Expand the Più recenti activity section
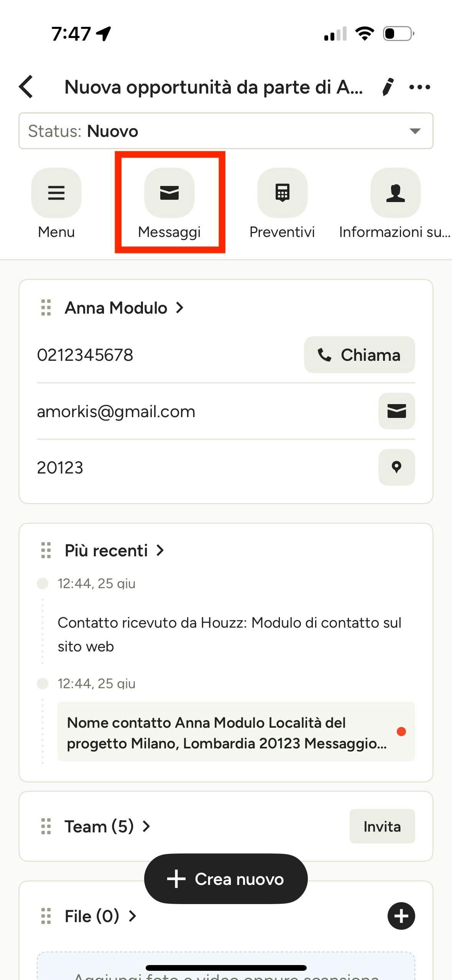Image resolution: width=452 pixels, height=980 pixels. [x=114, y=551]
